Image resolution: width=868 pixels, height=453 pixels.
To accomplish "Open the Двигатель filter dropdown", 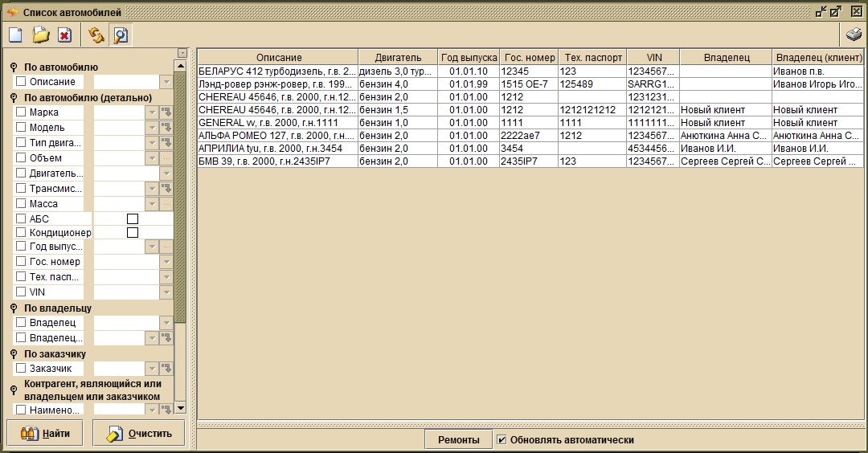I will tap(166, 173).
